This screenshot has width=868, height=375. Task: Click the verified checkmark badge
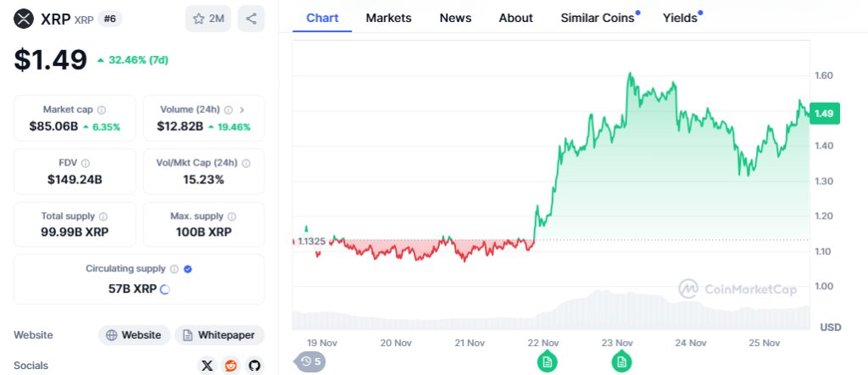point(187,269)
